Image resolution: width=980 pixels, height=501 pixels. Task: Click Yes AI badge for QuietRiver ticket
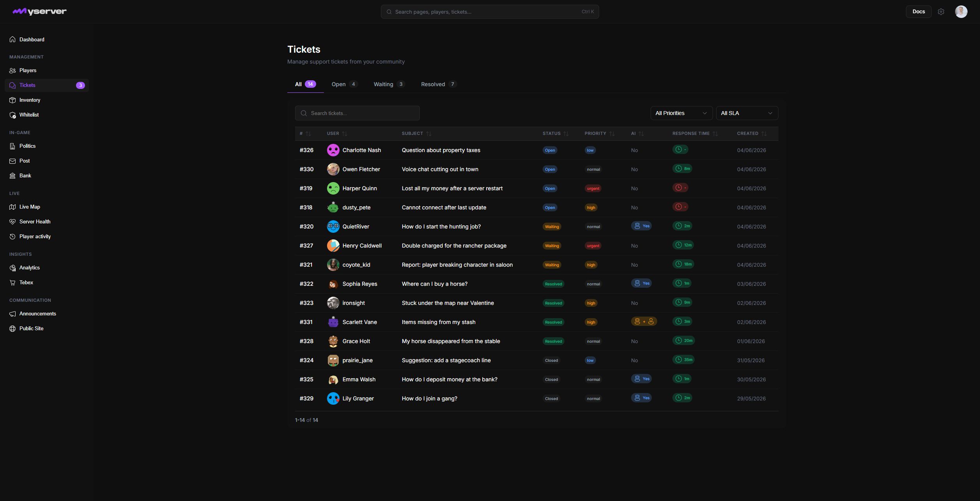[641, 226]
